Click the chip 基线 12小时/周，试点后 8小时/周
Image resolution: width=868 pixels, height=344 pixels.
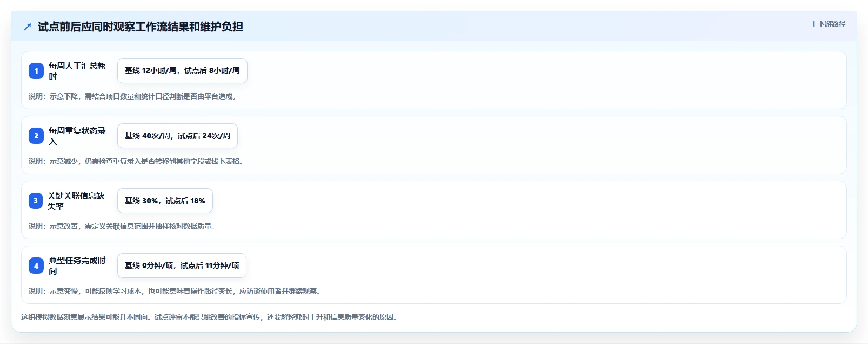tap(182, 71)
